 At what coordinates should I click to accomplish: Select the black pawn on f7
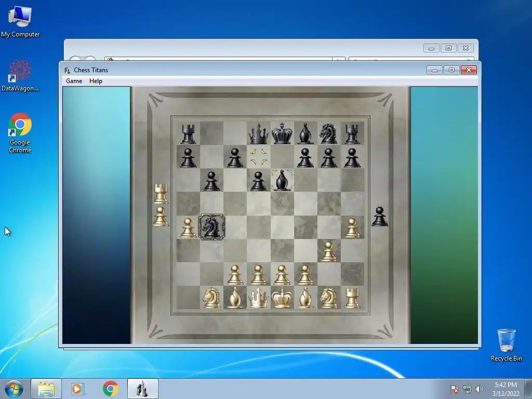305,158
